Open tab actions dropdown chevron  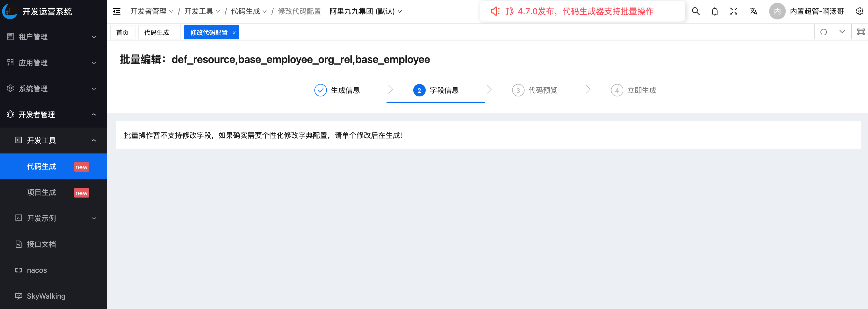(842, 32)
